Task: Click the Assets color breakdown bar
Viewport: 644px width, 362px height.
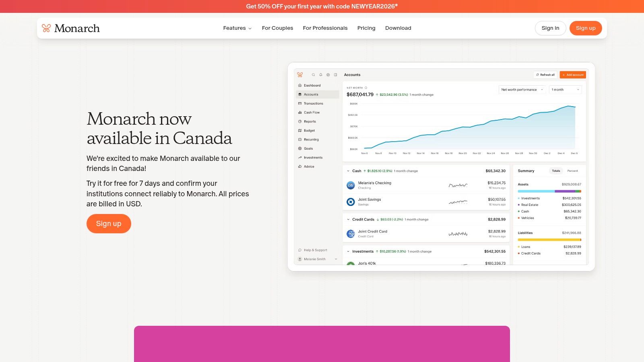Action: (549, 191)
